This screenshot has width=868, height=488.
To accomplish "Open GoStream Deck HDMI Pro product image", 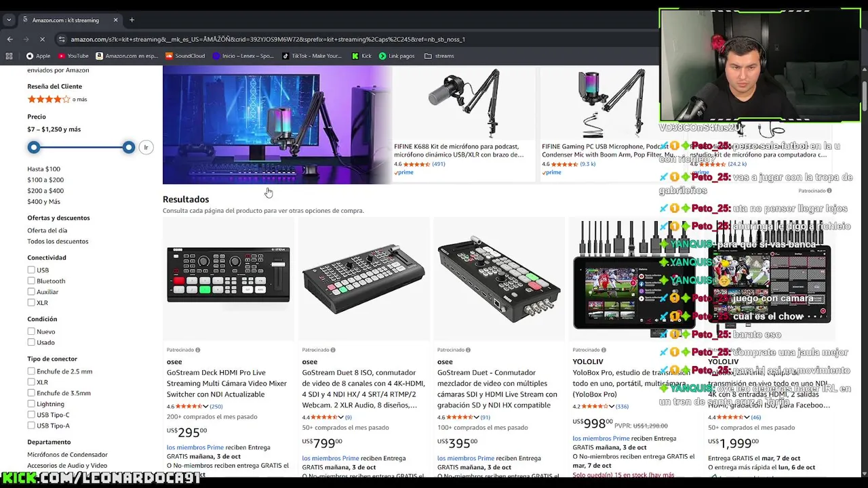I will pyautogui.click(x=229, y=274).
